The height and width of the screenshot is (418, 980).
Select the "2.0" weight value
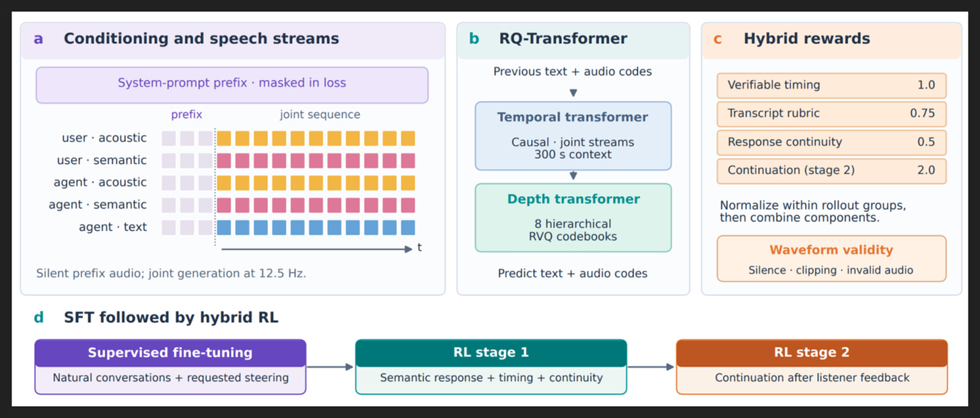(926, 170)
